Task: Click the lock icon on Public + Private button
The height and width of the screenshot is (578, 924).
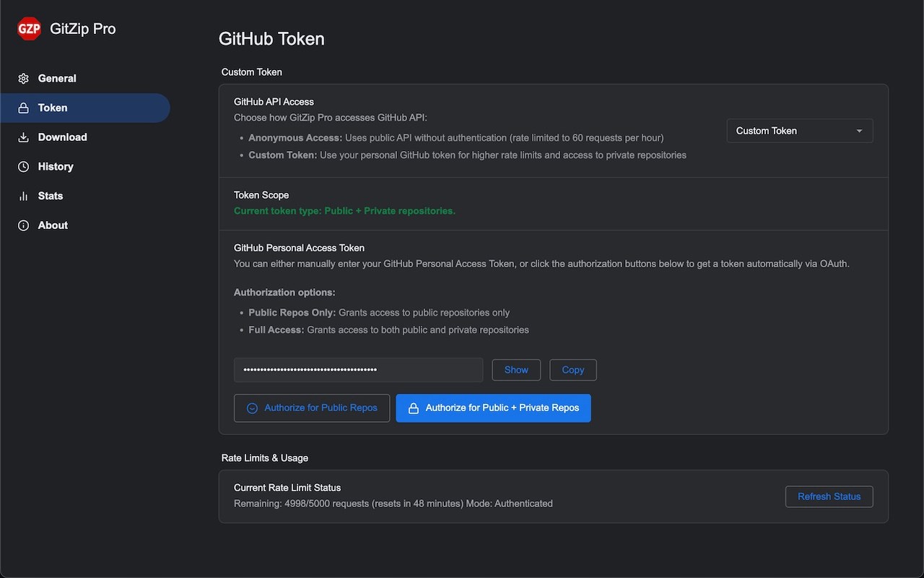Action: pos(414,408)
